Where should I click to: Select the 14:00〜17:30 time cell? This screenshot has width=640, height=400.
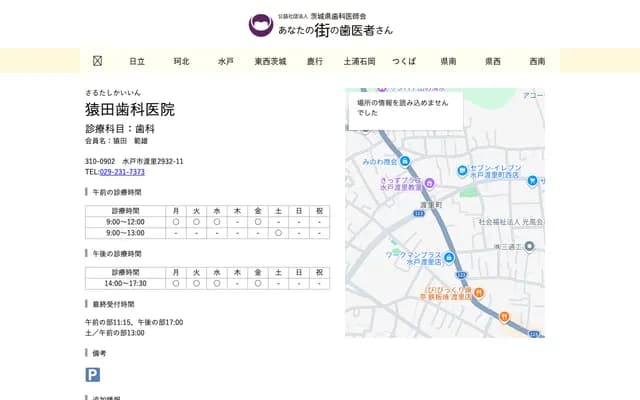(125, 283)
